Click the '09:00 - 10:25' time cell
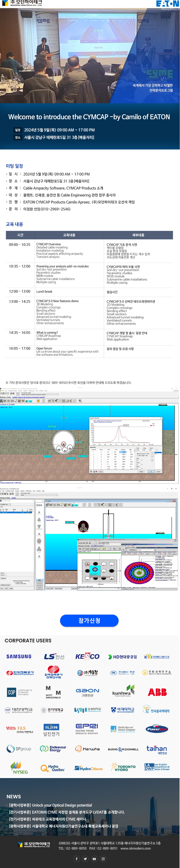 pos(20,245)
